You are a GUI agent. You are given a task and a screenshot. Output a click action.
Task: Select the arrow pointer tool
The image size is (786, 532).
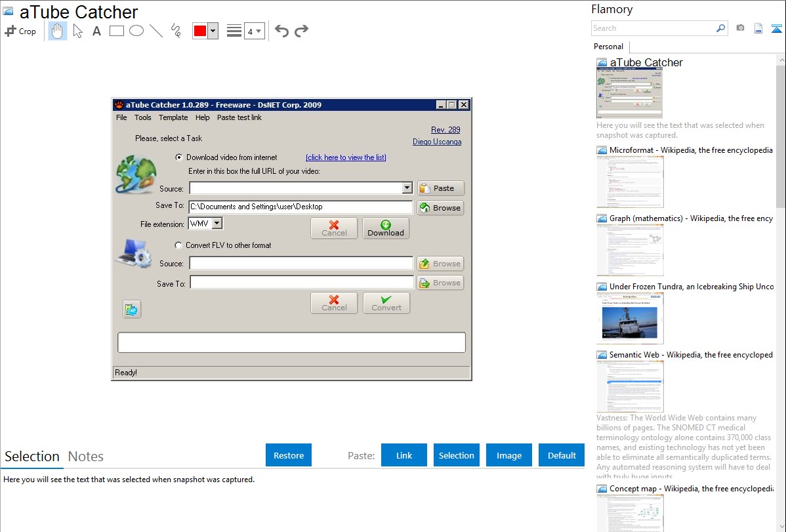click(77, 31)
